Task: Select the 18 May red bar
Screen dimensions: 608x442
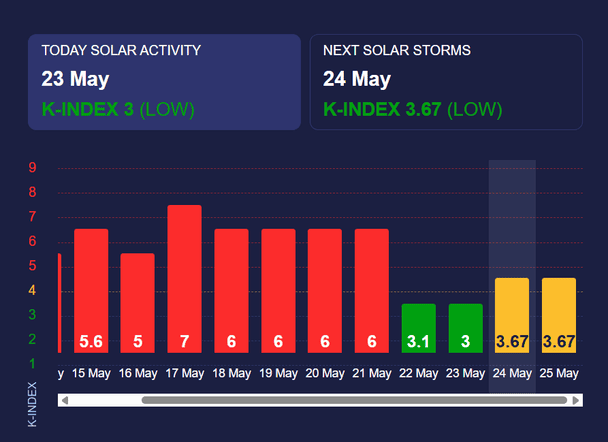Action: [231, 291]
